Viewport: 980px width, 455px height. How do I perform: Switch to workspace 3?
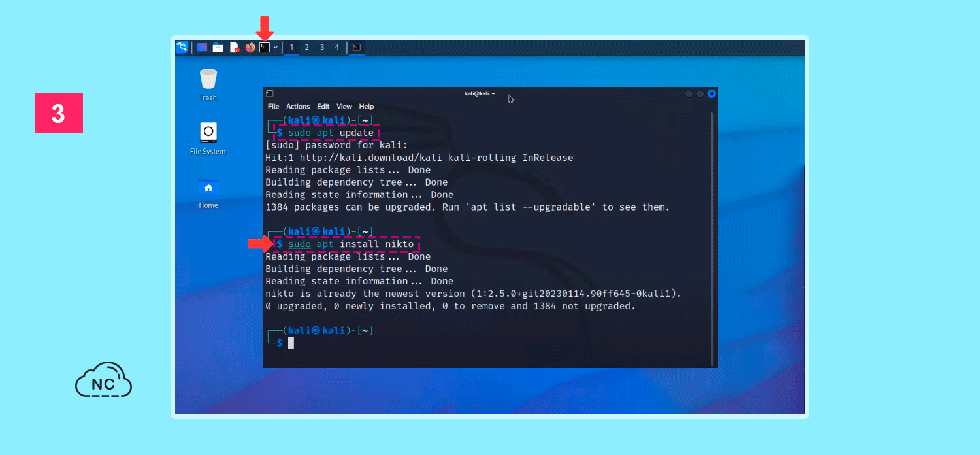pyautogui.click(x=322, y=47)
